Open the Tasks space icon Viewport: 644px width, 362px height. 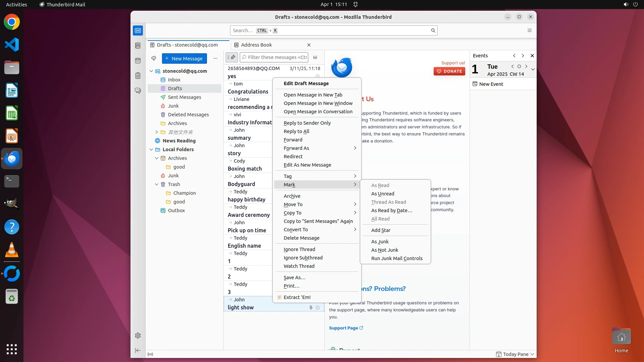coord(138,76)
